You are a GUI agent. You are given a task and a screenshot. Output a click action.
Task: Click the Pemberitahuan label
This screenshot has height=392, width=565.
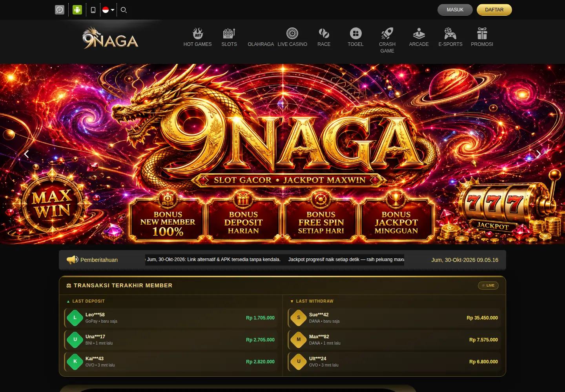click(x=99, y=260)
